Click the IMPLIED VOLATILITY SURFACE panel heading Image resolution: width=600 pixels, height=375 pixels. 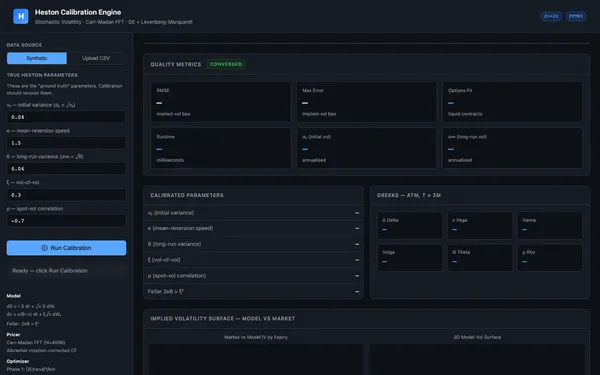tap(223, 318)
